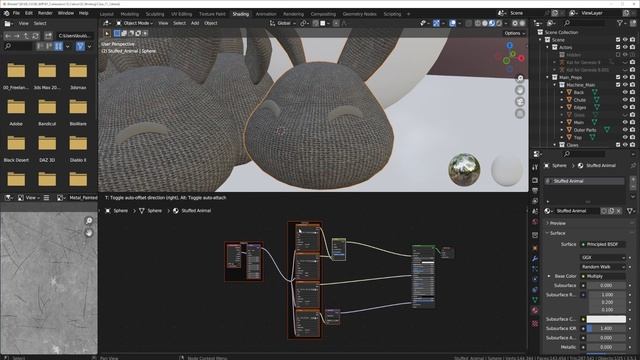The height and width of the screenshot is (360, 640).
Task: Open the Object Mode dropdown
Action: coord(135,23)
